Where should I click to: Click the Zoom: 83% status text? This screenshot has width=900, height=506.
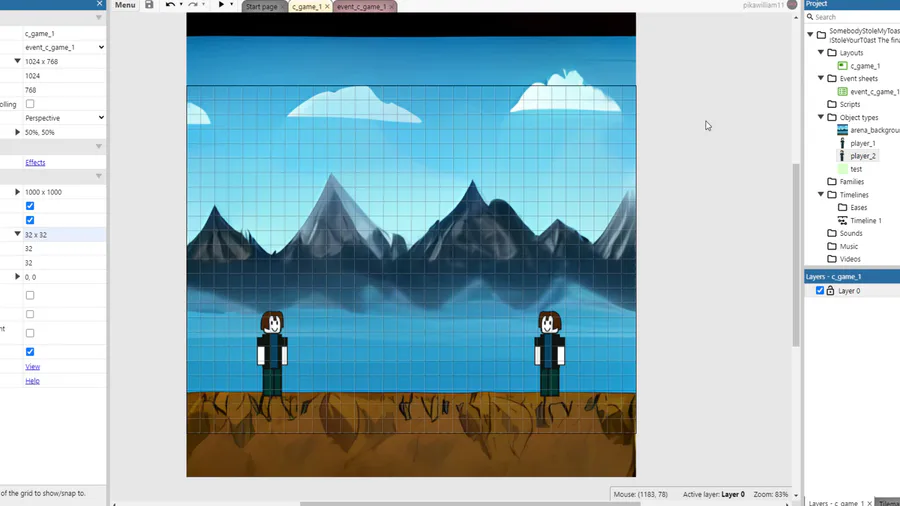pyautogui.click(x=771, y=494)
